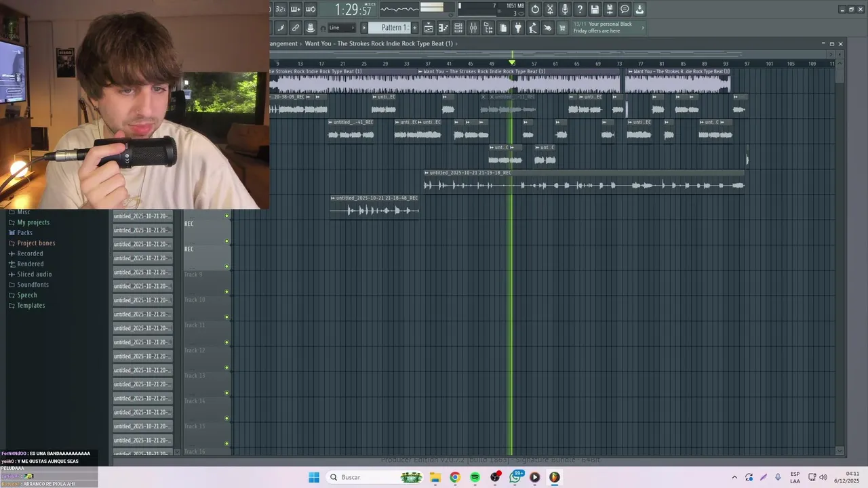Open help via the question mark icon

tap(580, 9)
